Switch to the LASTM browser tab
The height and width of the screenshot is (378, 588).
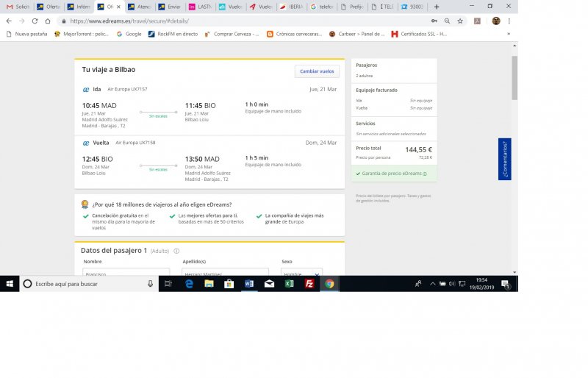coord(201,7)
